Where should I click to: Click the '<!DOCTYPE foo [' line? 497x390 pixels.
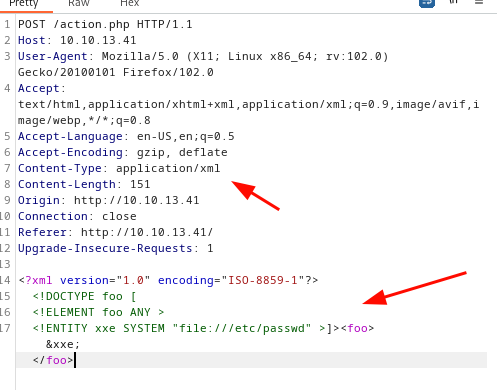click(84, 296)
